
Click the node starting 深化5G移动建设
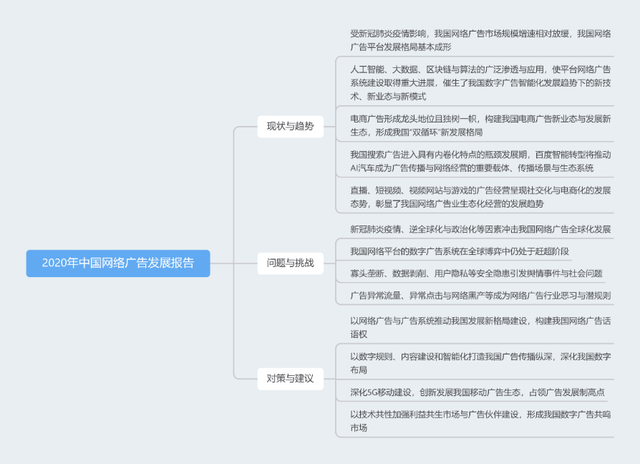pos(477,392)
